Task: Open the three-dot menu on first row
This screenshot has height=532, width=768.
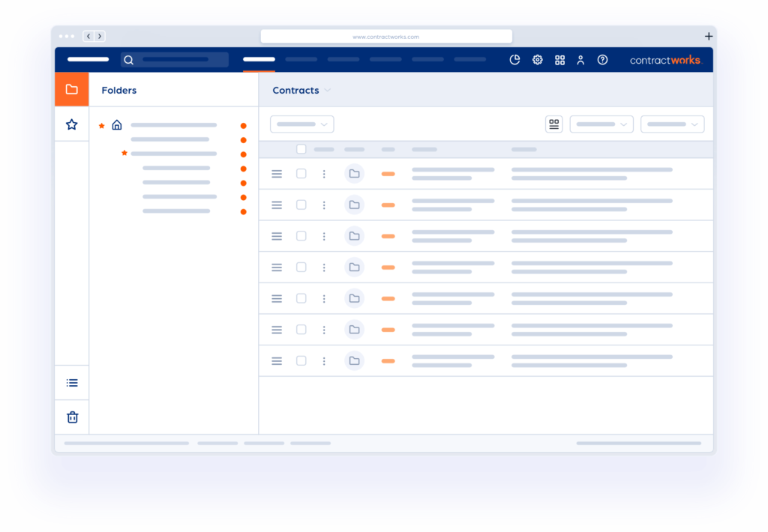Action: (x=324, y=174)
